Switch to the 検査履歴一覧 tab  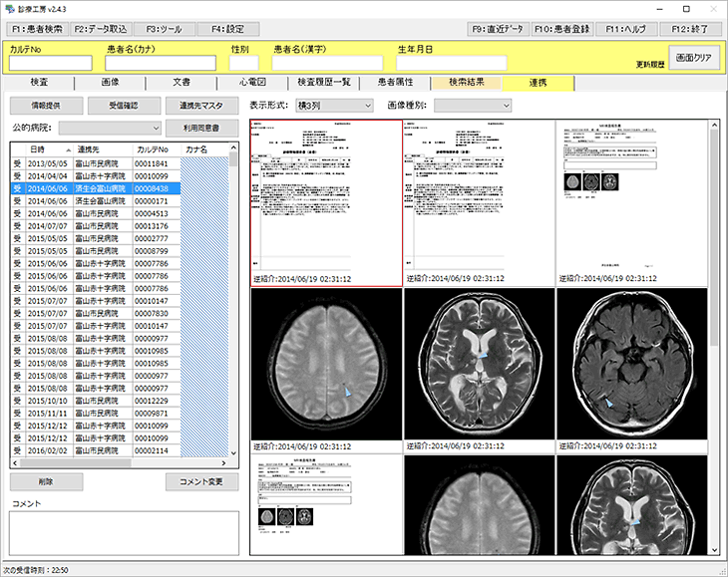click(323, 82)
